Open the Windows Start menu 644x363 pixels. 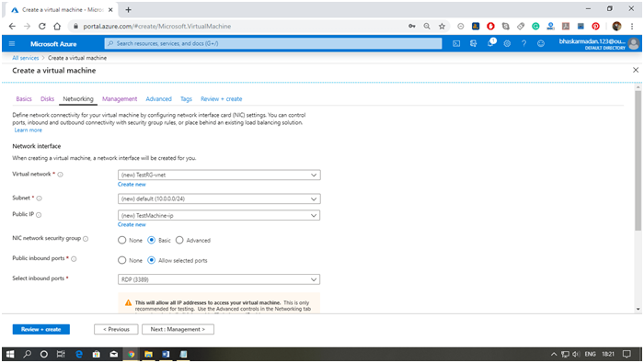(x=10, y=354)
